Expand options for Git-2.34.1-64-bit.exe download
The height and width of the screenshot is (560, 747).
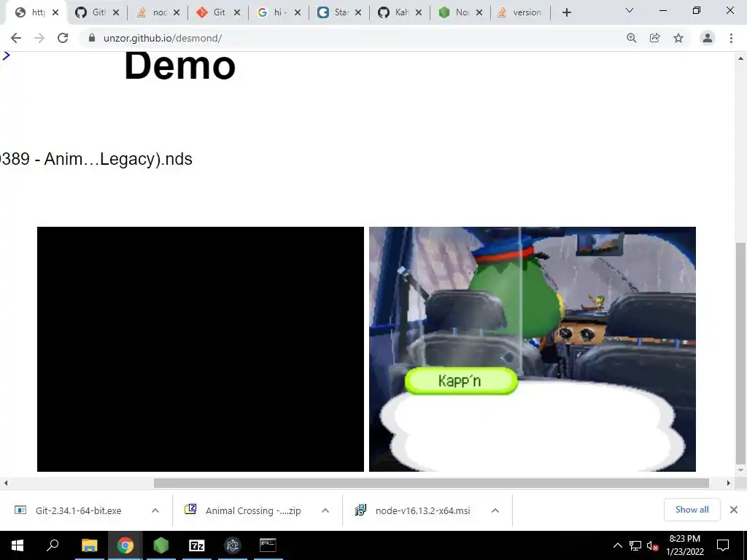click(155, 510)
